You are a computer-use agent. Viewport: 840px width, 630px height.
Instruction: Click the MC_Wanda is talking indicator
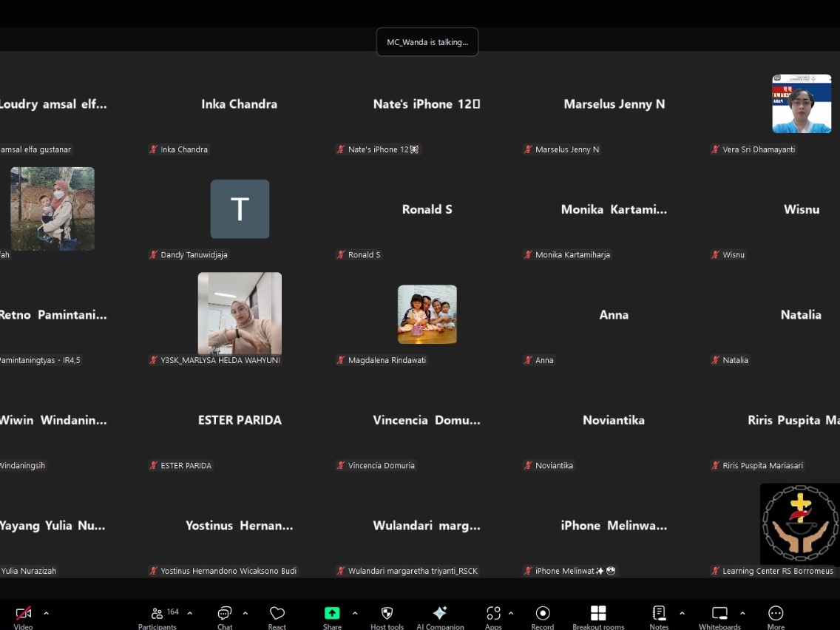tap(427, 42)
